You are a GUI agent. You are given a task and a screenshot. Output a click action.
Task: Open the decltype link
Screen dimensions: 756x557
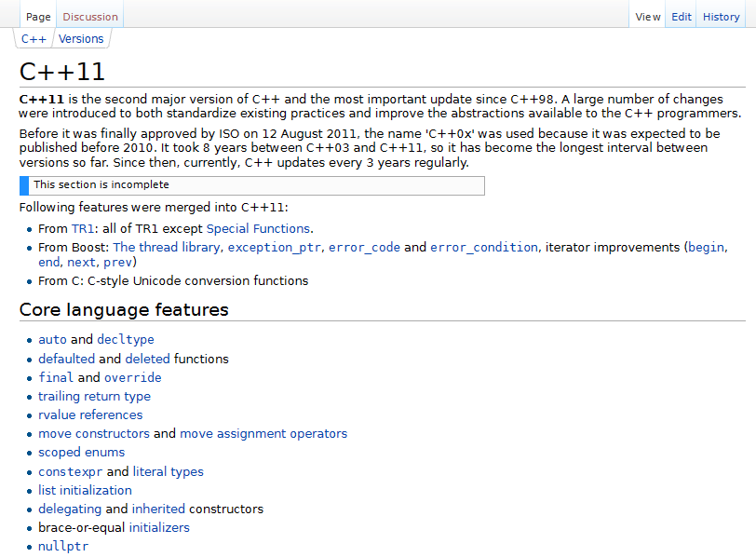(126, 340)
